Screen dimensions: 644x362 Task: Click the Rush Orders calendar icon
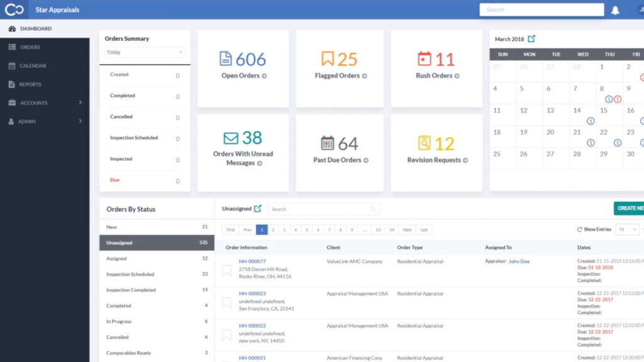pyautogui.click(x=425, y=58)
